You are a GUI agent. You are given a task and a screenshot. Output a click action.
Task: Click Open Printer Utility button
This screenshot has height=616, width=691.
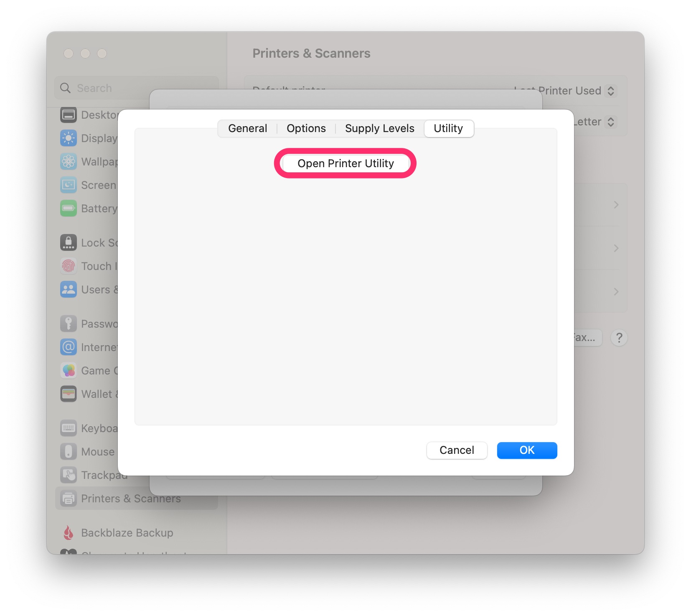tap(345, 163)
